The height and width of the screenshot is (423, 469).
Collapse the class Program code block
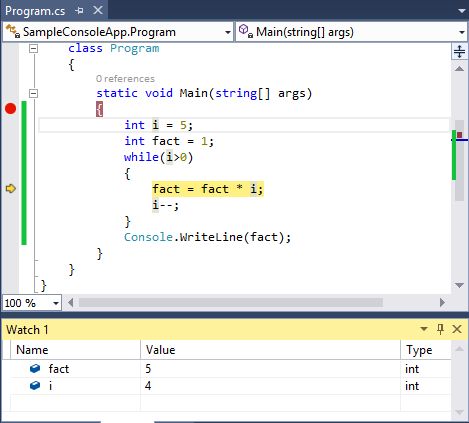[x=33, y=49]
